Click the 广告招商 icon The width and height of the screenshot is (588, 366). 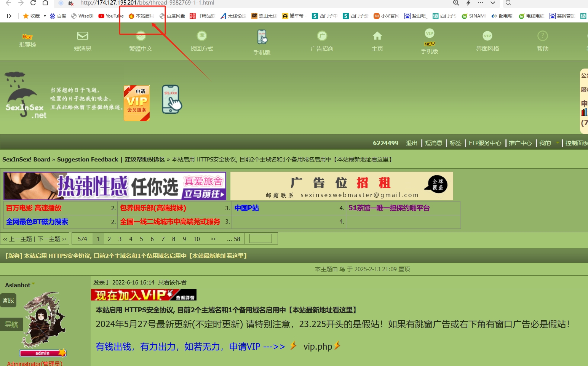pos(322,36)
